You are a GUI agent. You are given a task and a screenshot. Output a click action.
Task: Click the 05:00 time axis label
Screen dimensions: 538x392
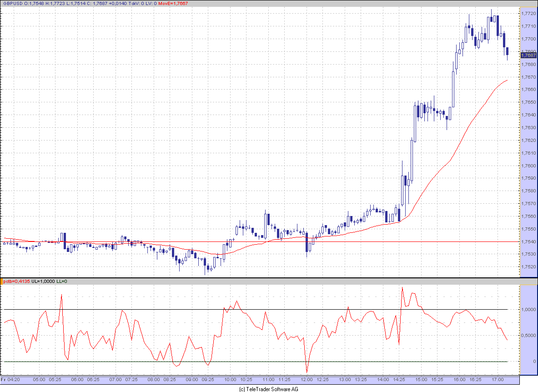(39, 379)
